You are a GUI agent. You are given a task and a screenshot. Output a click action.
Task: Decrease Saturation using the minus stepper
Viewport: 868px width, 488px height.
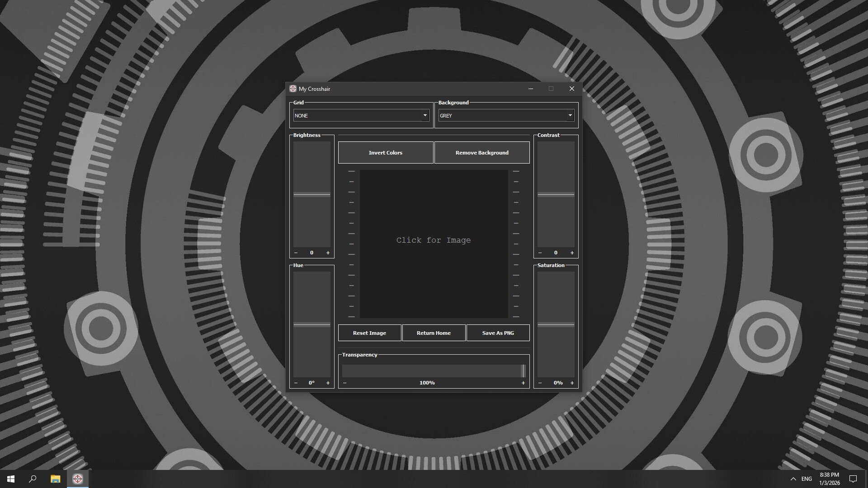click(539, 382)
